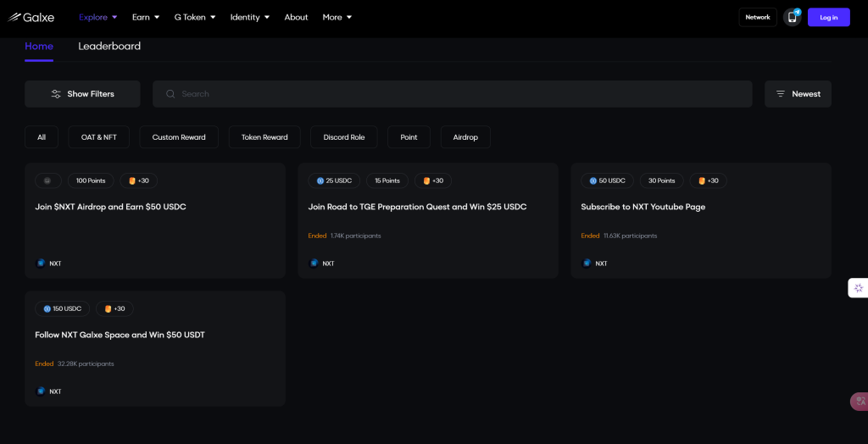Click +30 badge on Join $NXT Airdrop card

click(x=138, y=180)
